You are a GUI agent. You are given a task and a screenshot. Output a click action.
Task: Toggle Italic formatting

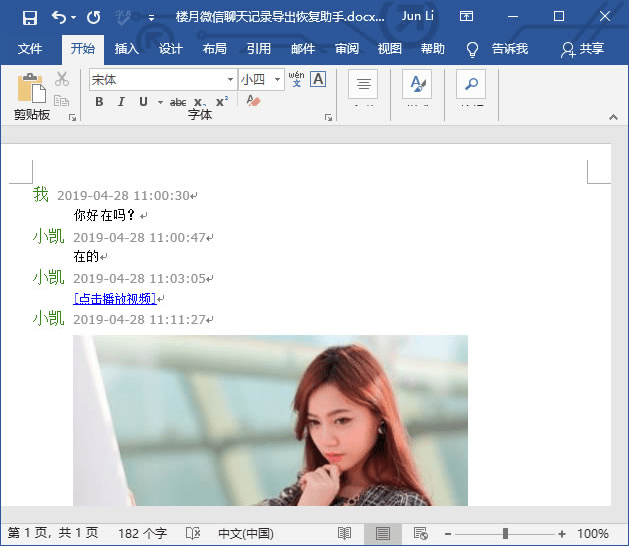click(121, 102)
